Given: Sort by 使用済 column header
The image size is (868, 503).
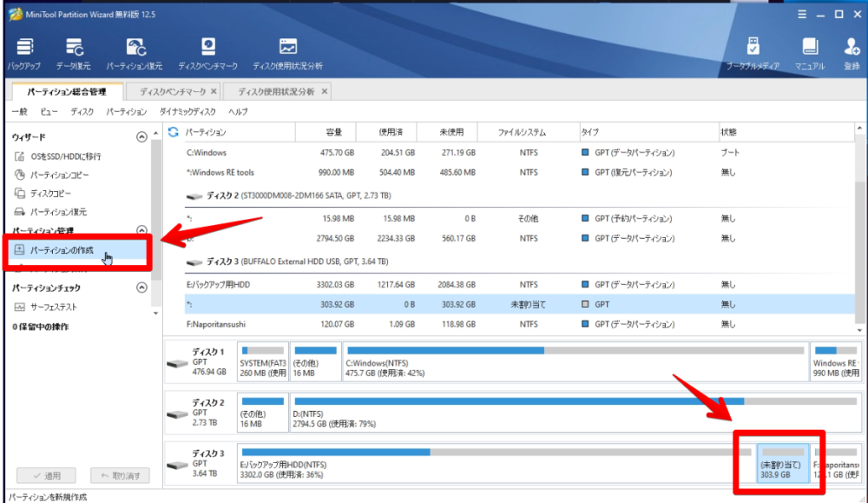Looking at the screenshot, I should [x=386, y=132].
